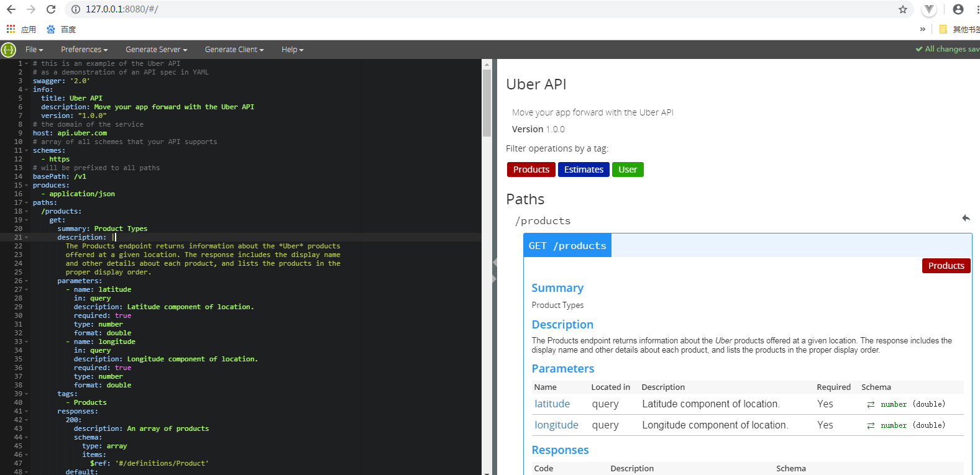Open the Generate Server menu
Image resolution: width=980 pixels, height=475 pixels.
click(157, 50)
